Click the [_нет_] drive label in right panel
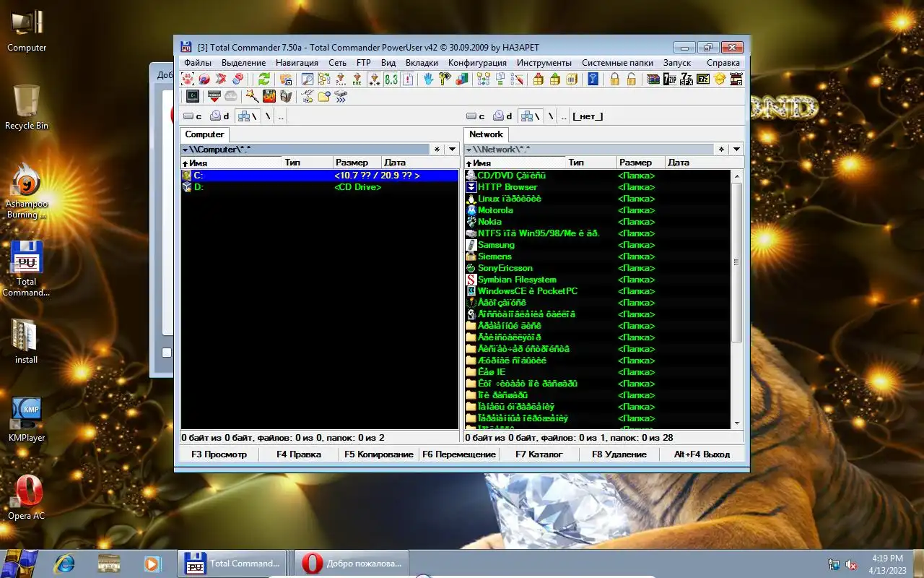 [x=588, y=116]
